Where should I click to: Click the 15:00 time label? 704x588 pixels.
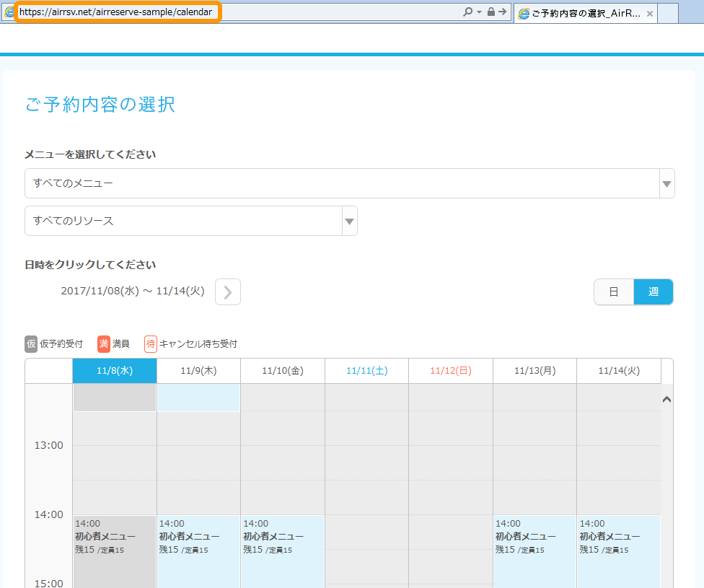pyautogui.click(x=49, y=584)
